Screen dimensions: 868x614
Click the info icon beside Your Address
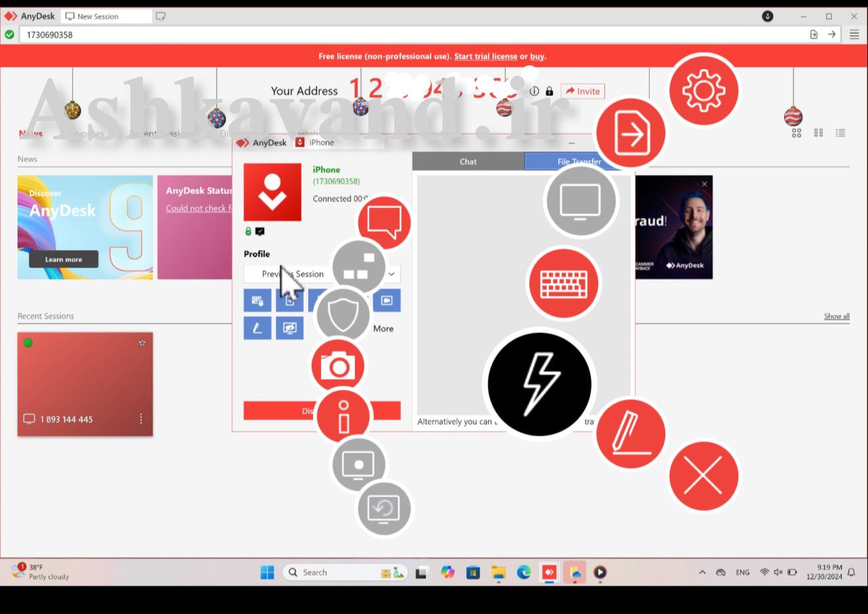[534, 91]
